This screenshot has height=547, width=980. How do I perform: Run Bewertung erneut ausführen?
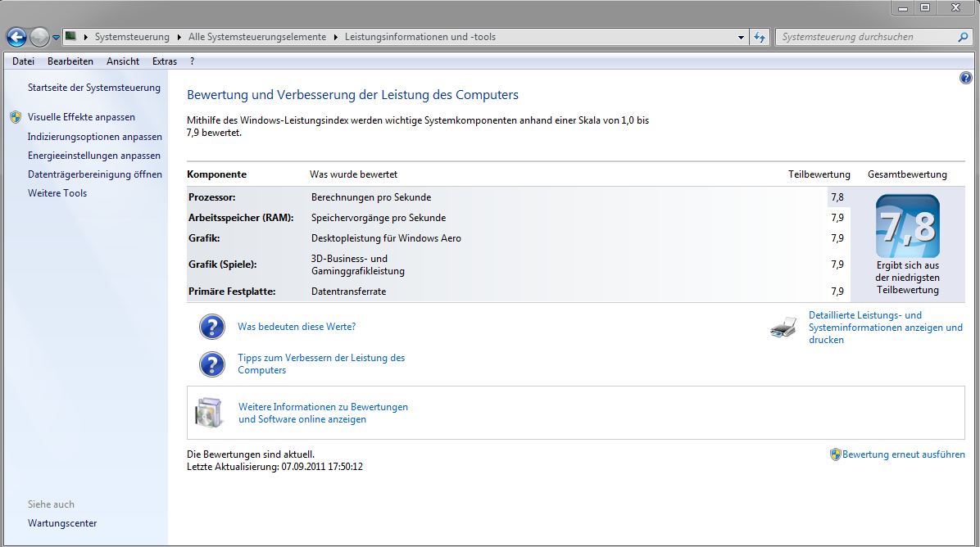[903, 454]
